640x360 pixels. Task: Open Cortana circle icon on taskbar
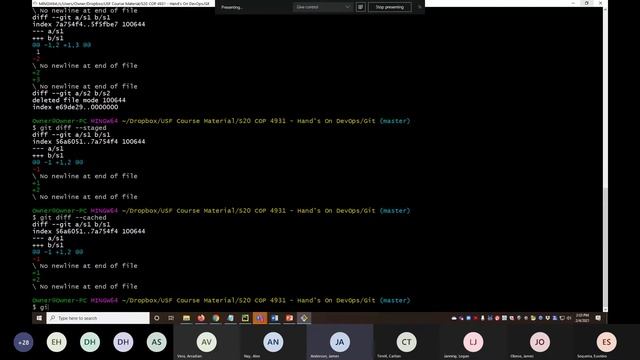pos(157,318)
